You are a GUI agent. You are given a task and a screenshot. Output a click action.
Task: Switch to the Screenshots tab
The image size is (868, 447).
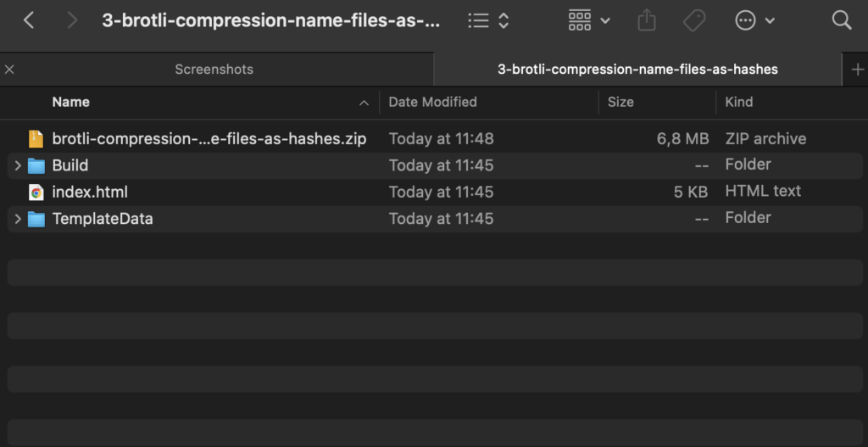[x=214, y=70]
